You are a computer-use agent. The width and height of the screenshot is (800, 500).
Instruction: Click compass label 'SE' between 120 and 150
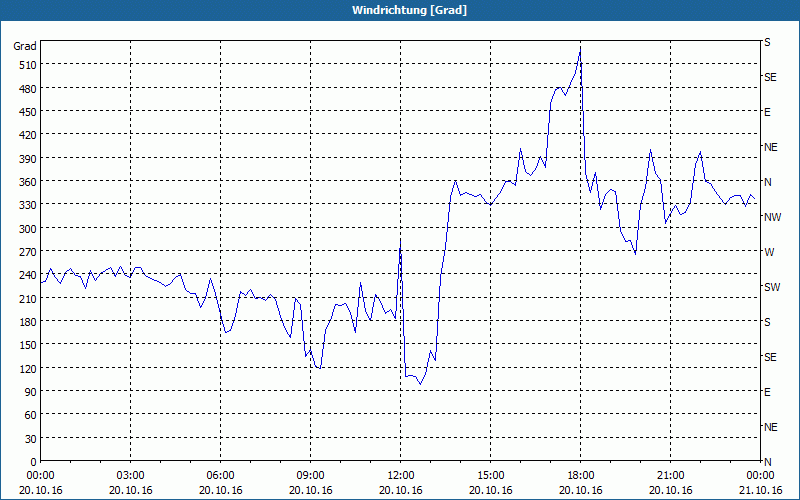point(770,357)
